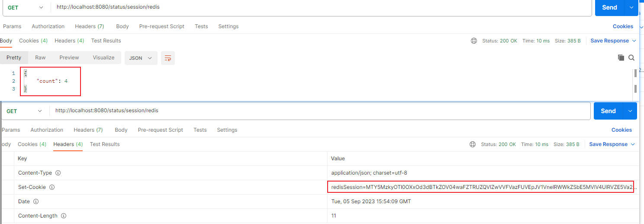Open the Cookies link in the headers table panel

click(621, 130)
